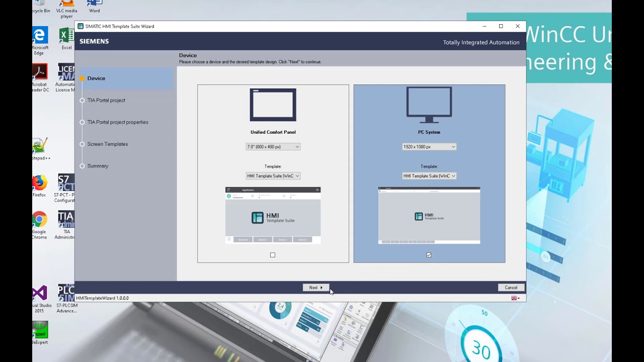The height and width of the screenshot is (362, 644).
Task: Open Word desktop shortcut
Action: (x=94, y=7)
